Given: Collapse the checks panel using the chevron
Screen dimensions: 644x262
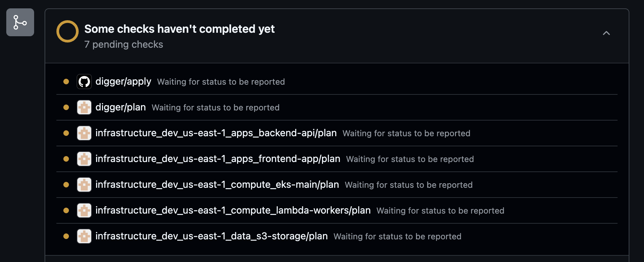Looking at the screenshot, I should [607, 33].
